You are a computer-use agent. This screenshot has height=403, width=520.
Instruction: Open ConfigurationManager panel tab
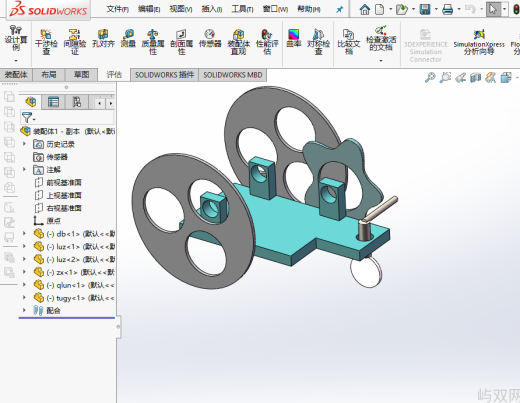tap(77, 102)
